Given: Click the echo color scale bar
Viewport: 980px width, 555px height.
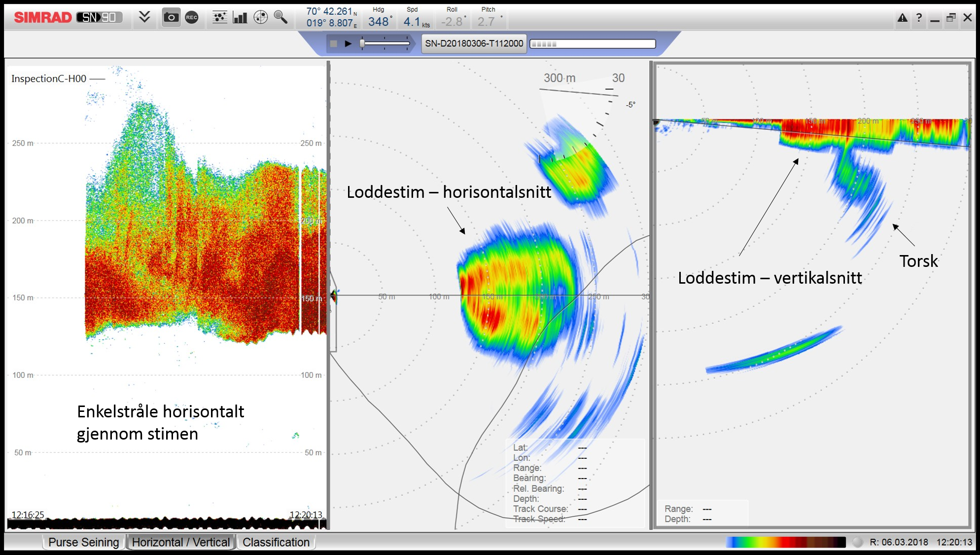Looking at the screenshot, I should coord(786,542).
